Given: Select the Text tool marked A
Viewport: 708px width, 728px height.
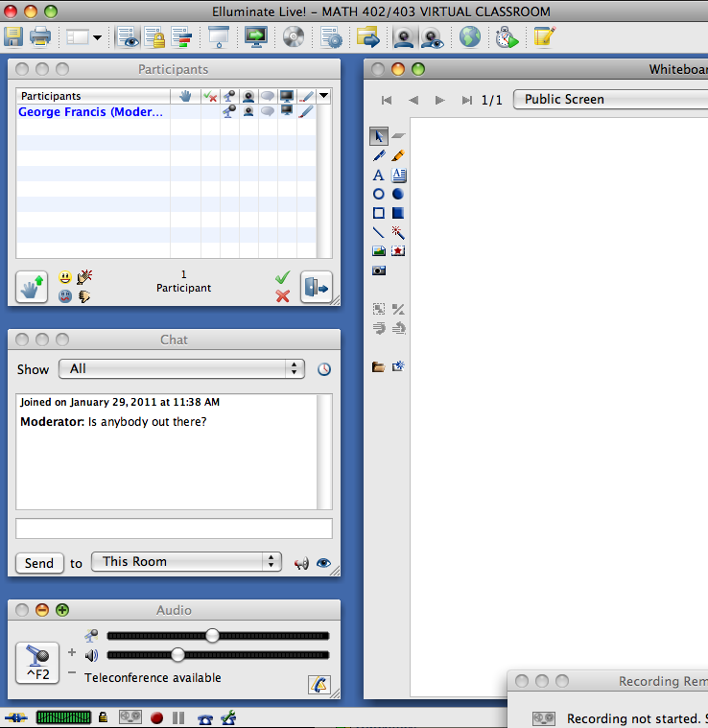Looking at the screenshot, I should tap(379, 175).
